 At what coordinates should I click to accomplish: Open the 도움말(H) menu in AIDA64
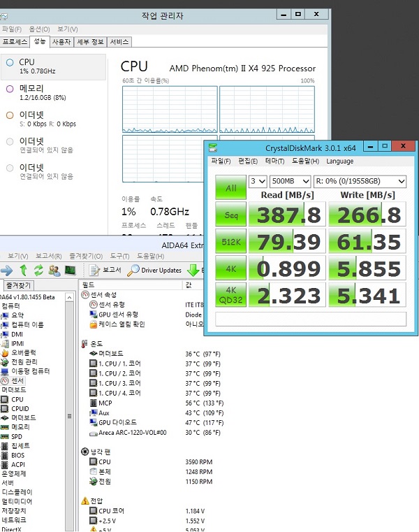click(x=151, y=256)
